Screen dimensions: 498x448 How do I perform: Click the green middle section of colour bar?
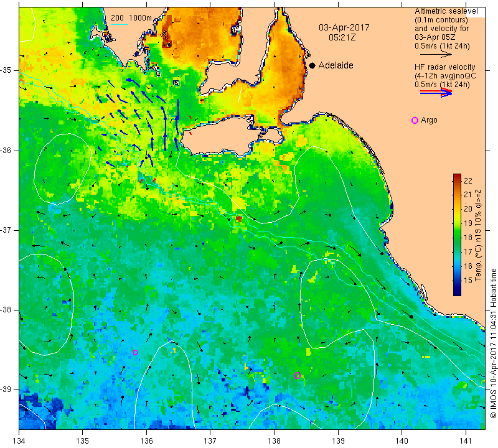click(457, 235)
